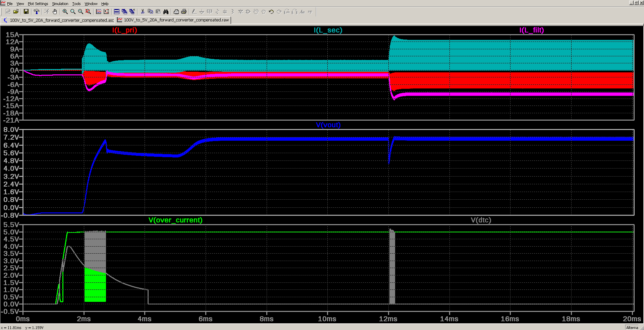Click the Find binoculars icon
This screenshot has width=644, height=330.
(x=166, y=12)
